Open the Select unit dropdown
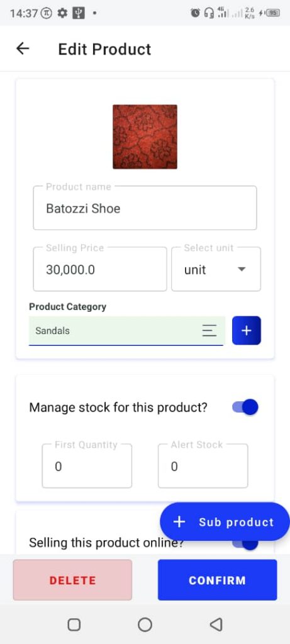Viewport: 290px width, 644px height. coord(216,269)
